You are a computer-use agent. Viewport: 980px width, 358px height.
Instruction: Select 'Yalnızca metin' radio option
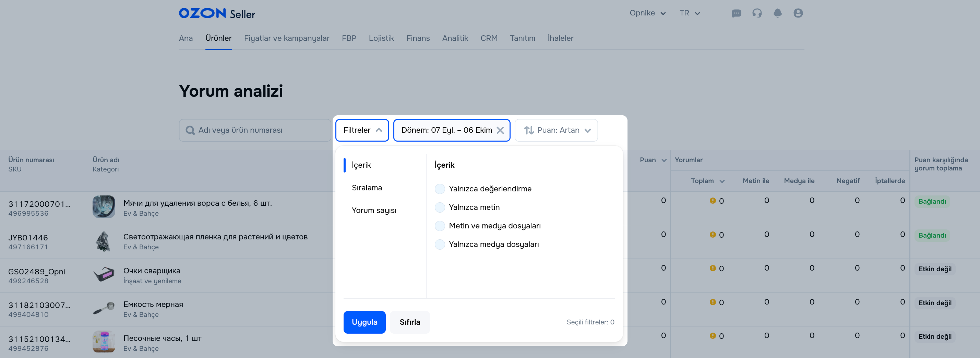click(440, 207)
